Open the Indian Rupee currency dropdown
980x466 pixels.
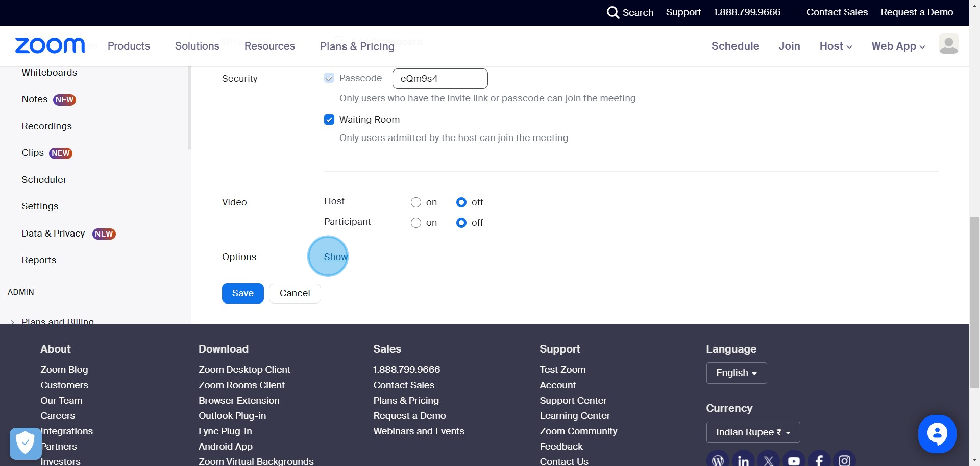(753, 432)
